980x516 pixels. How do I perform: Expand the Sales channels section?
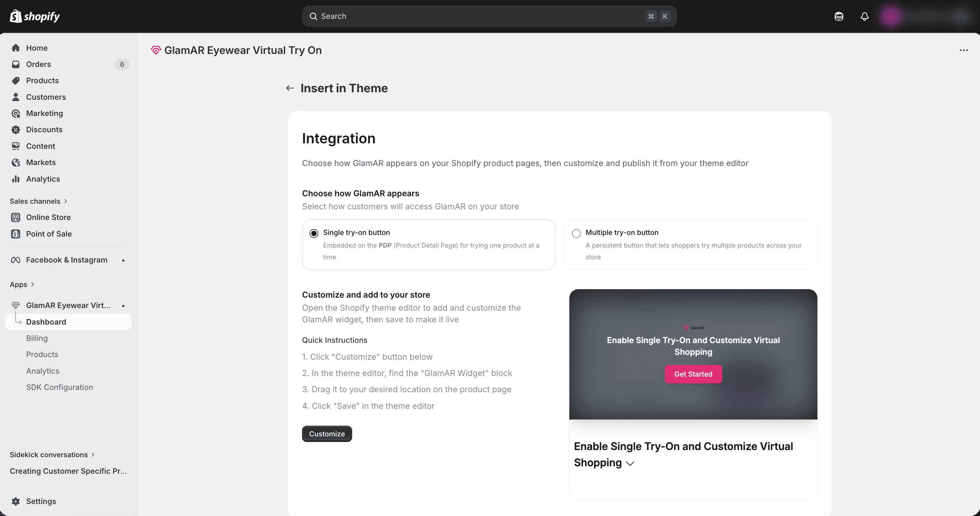coord(65,201)
